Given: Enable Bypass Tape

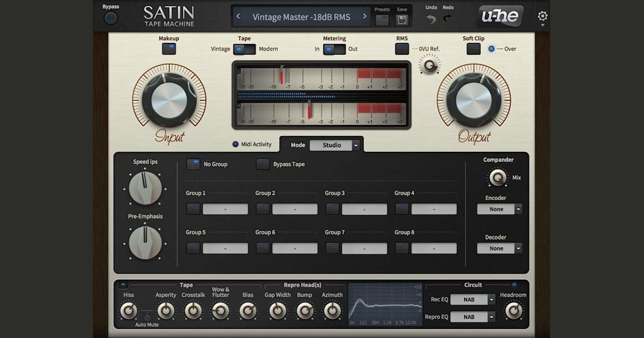Looking at the screenshot, I should pos(263,164).
